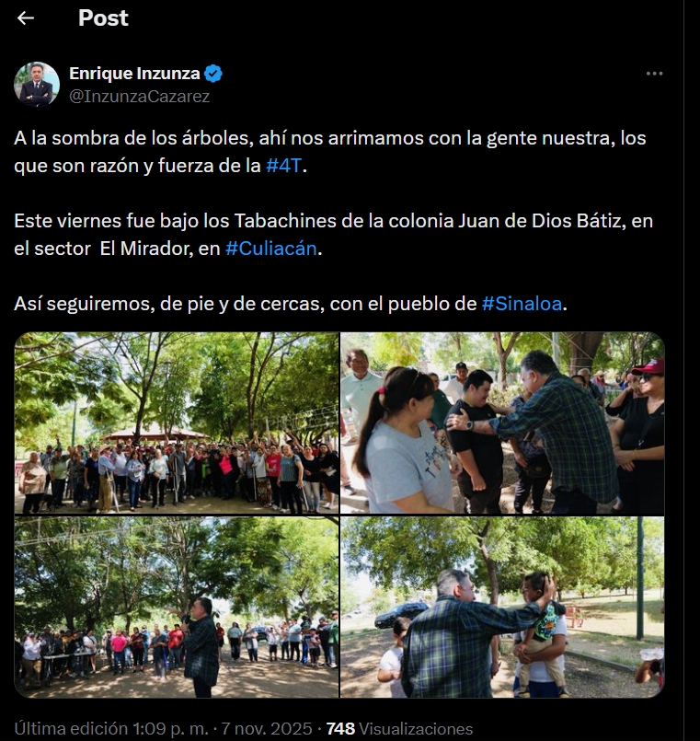The height and width of the screenshot is (741, 700).
Task: Click the closing sentence about Sinaloa
Action: coord(291,304)
